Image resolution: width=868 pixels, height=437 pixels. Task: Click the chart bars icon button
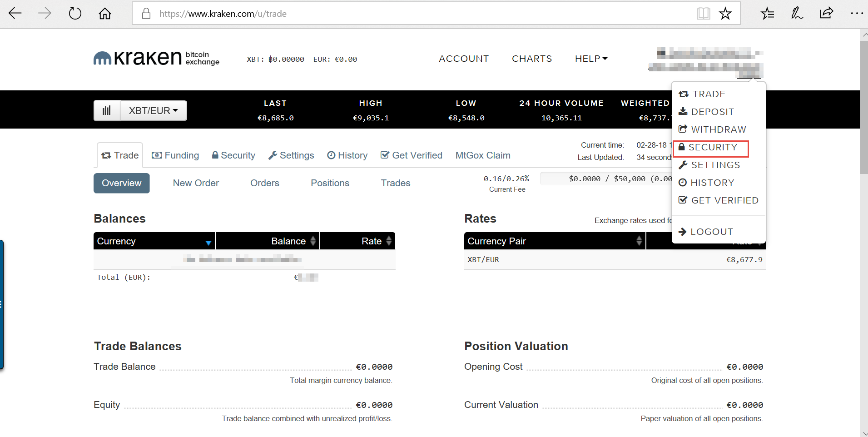[107, 110]
